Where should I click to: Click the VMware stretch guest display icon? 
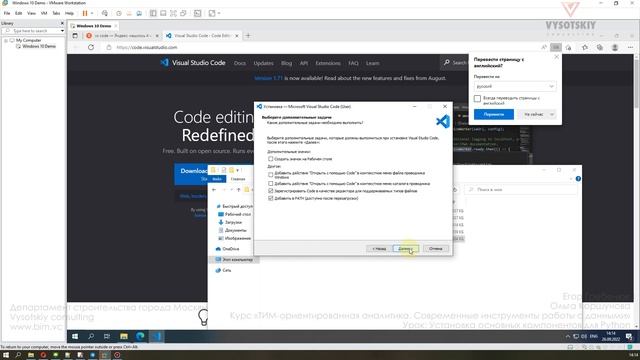pyautogui.click(x=212, y=13)
